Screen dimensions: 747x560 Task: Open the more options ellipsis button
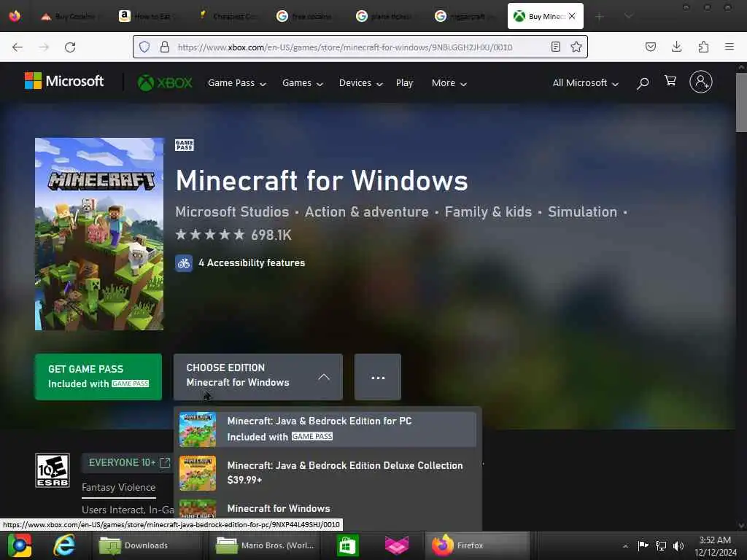pyautogui.click(x=378, y=377)
